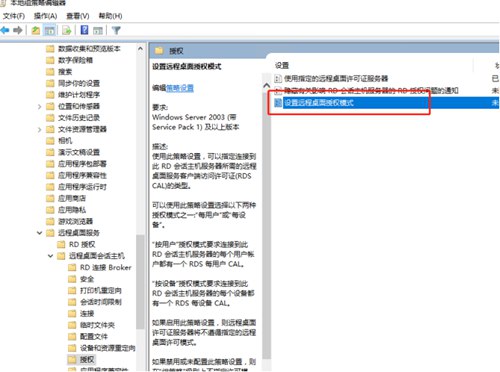
Task: Click the show/hide action pane icon
Action: point(98,31)
